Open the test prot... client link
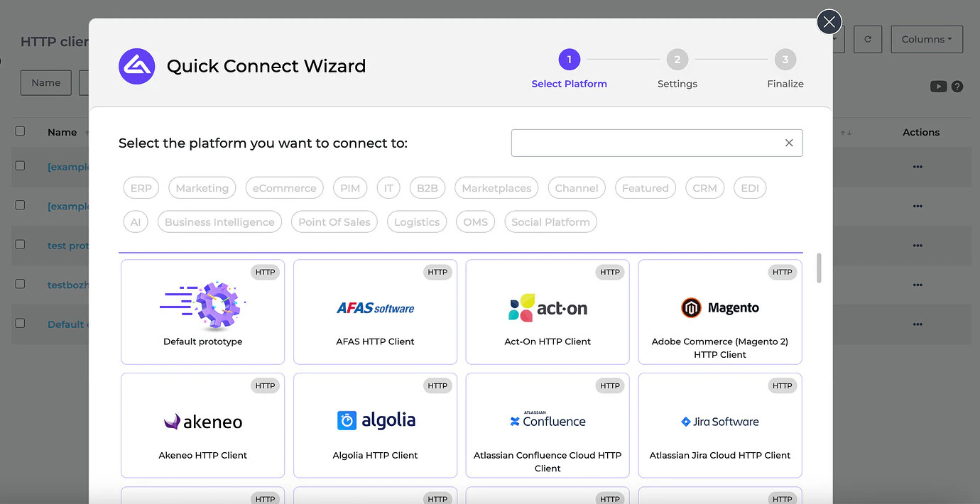Screen dimensions: 980x504 coord(68,246)
